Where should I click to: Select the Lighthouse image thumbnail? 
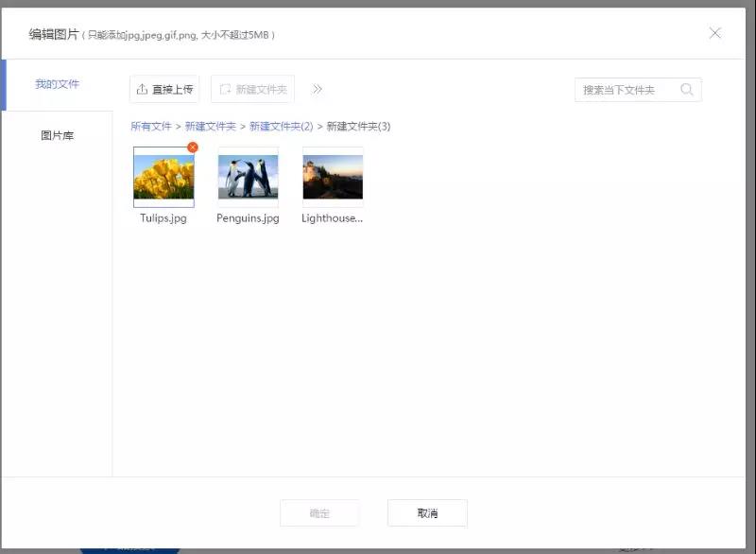[333, 177]
